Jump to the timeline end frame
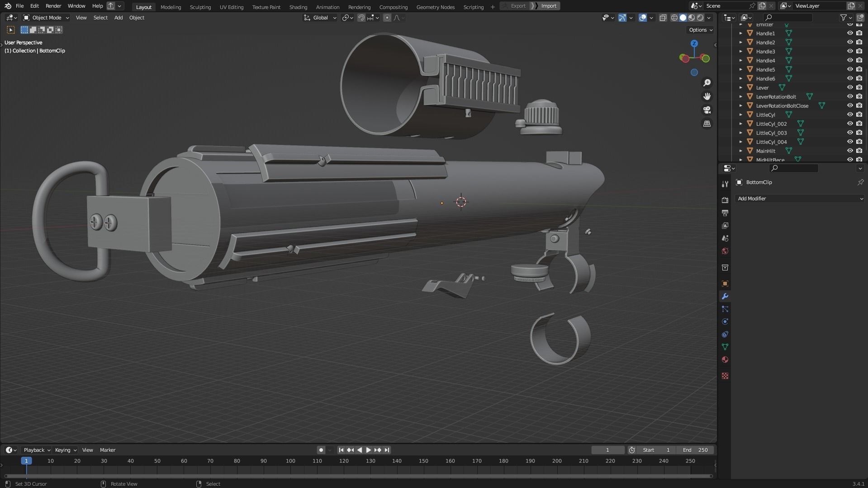 click(x=387, y=450)
